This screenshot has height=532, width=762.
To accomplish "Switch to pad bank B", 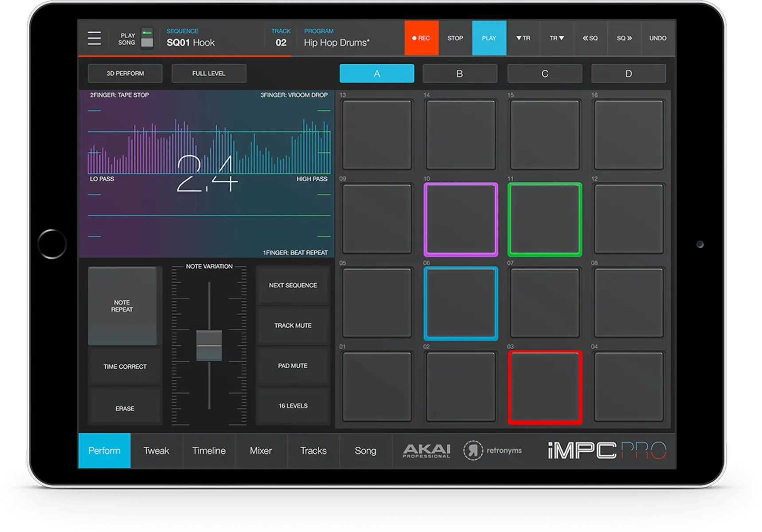I will tap(460, 74).
